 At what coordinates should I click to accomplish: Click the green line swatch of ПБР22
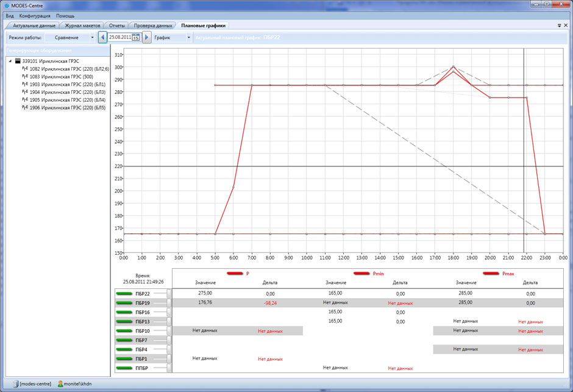coord(124,293)
